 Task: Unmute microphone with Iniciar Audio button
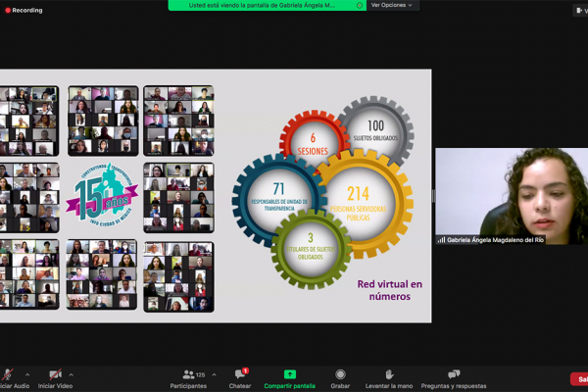13,379
